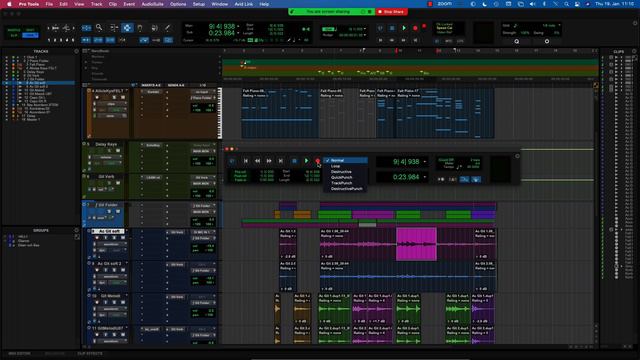Screen dimensions: 640x360
Task: Click Go to End in floating Transport
Action: click(x=280, y=161)
